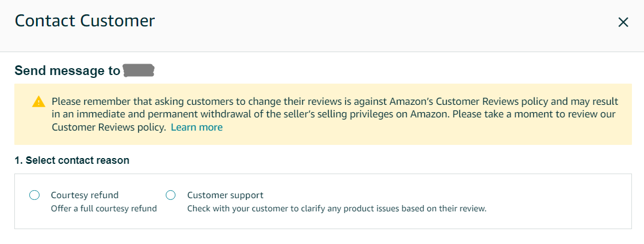Screen dimensions: 644x244
Task: Select the Customer support radio button
Action: click(170, 195)
